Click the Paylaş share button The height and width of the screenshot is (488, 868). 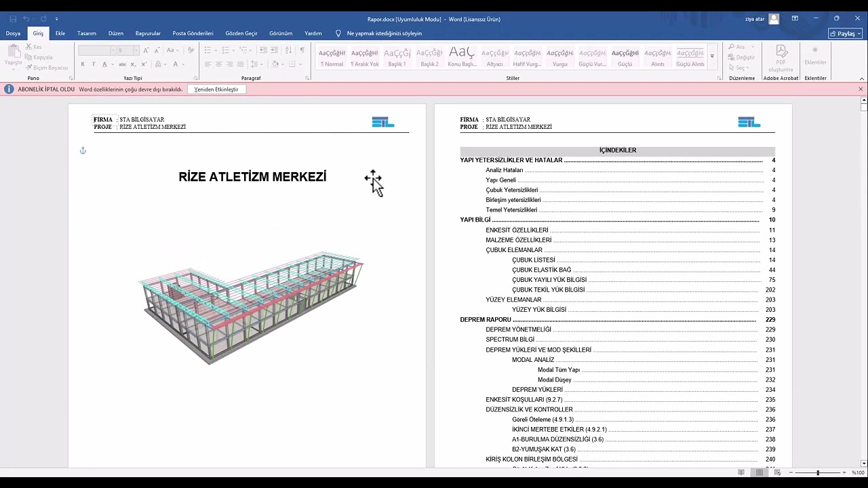[x=846, y=33]
